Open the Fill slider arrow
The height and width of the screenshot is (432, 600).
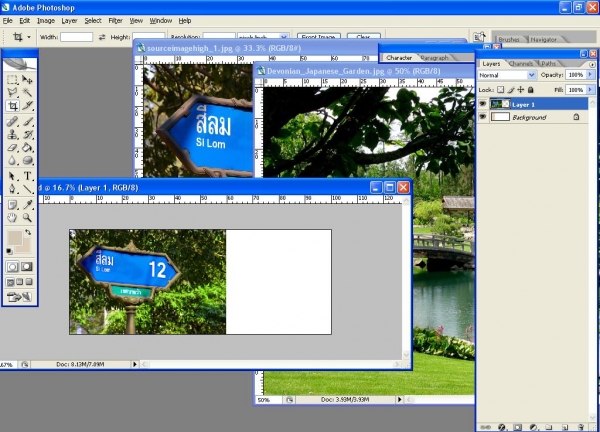tap(590, 90)
